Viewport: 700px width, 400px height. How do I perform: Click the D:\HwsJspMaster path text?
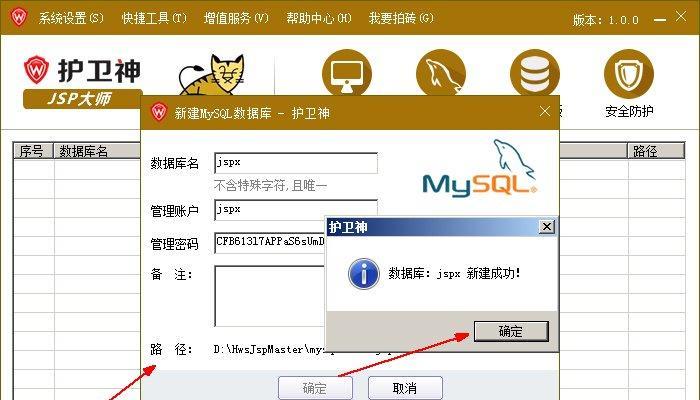click(x=268, y=350)
